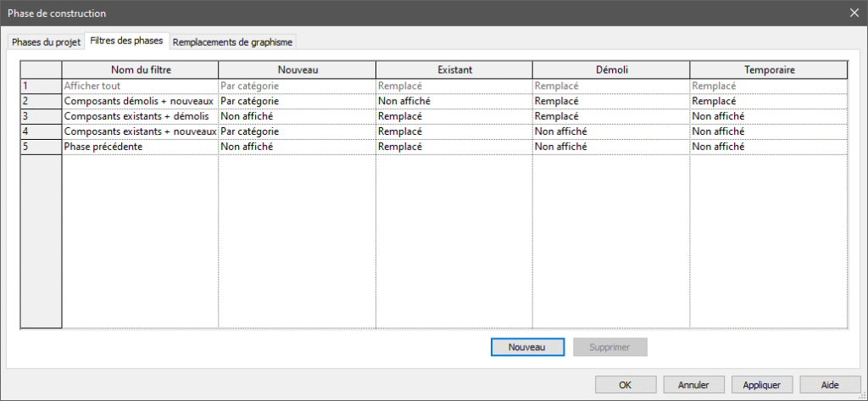868x401 pixels.
Task: Select row header number 5
Action: tap(41, 147)
